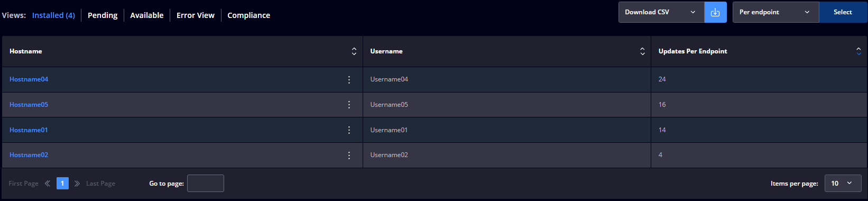Open the kebab menu for Hostname04
868x201 pixels.
click(349, 79)
